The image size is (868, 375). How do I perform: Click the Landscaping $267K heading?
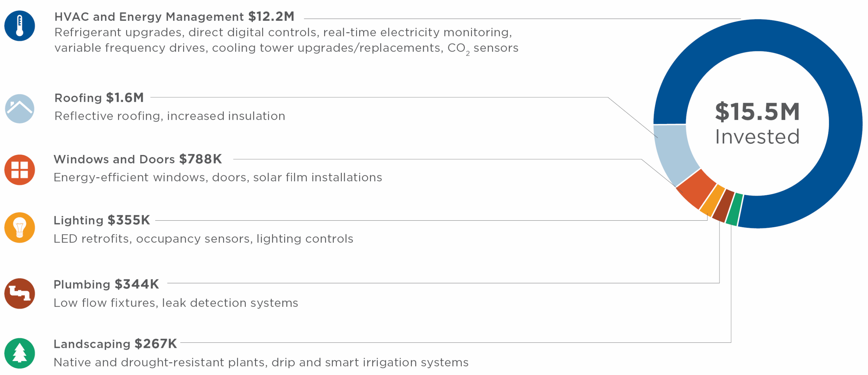click(115, 344)
